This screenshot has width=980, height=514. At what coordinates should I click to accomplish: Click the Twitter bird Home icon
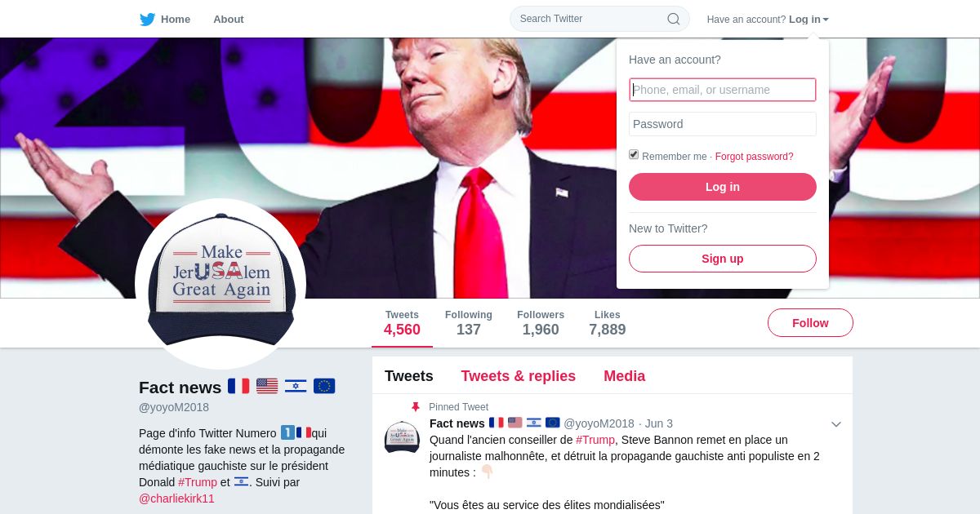click(x=147, y=19)
